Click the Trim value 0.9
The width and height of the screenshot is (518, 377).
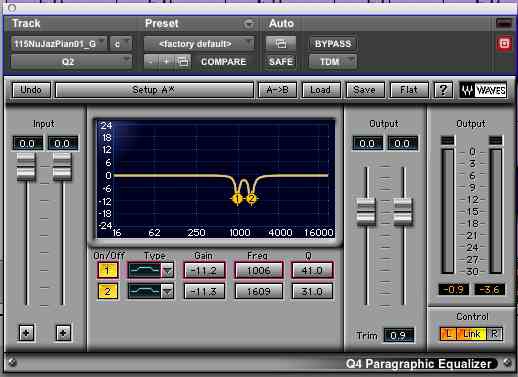(x=398, y=335)
